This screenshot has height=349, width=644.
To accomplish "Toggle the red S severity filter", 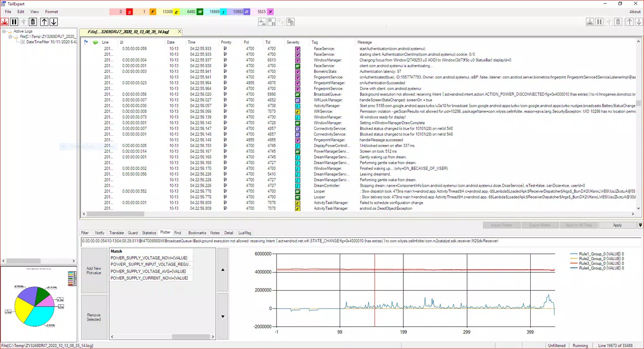I will click(129, 12).
